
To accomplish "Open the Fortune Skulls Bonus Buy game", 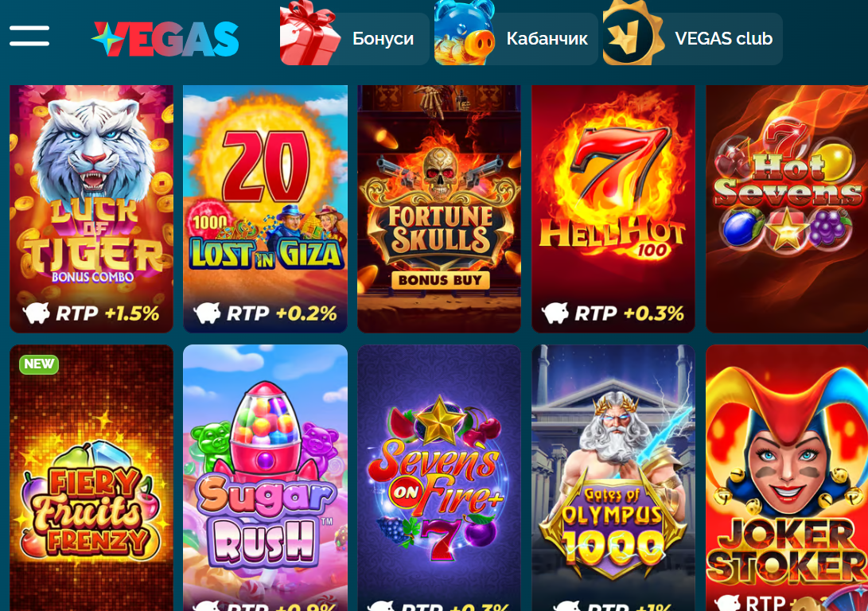I will point(439,208).
